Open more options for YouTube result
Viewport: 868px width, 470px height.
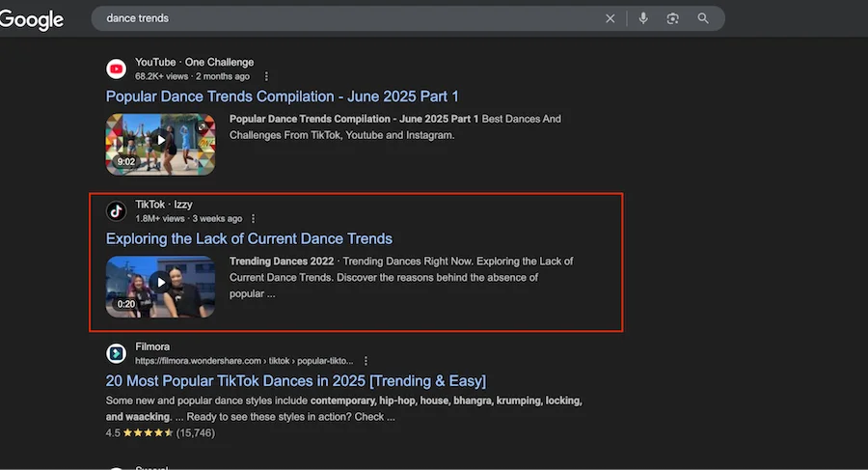266,76
